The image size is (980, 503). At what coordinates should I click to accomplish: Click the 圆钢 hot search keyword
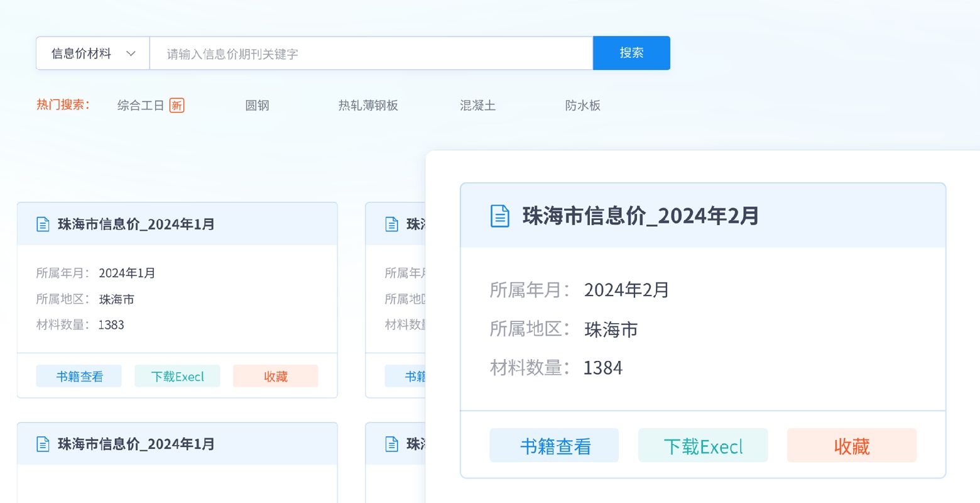pos(257,105)
